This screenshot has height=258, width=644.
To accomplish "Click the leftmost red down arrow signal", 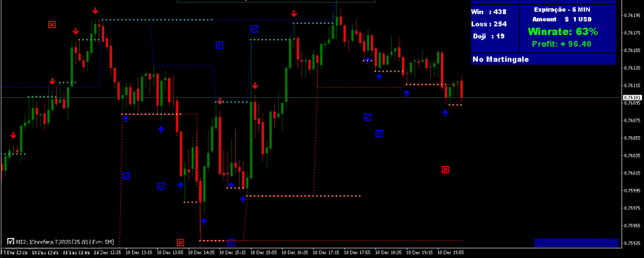I will tap(13, 135).
